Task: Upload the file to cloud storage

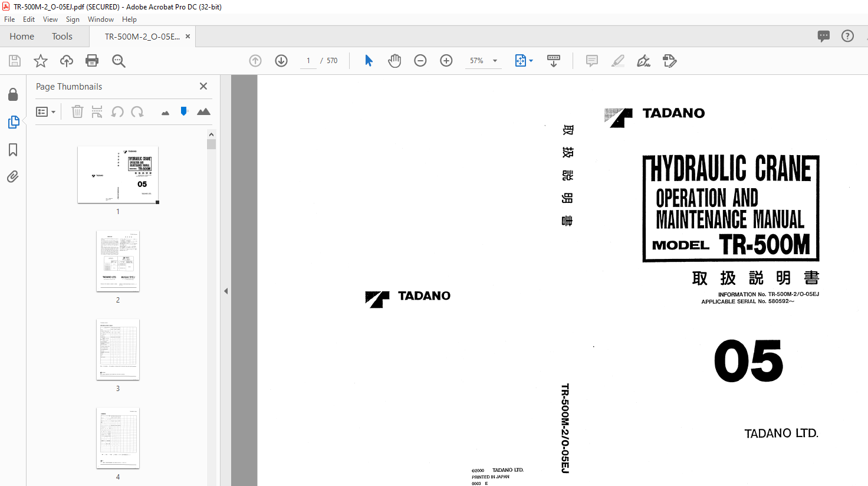Action: (x=67, y=61)
